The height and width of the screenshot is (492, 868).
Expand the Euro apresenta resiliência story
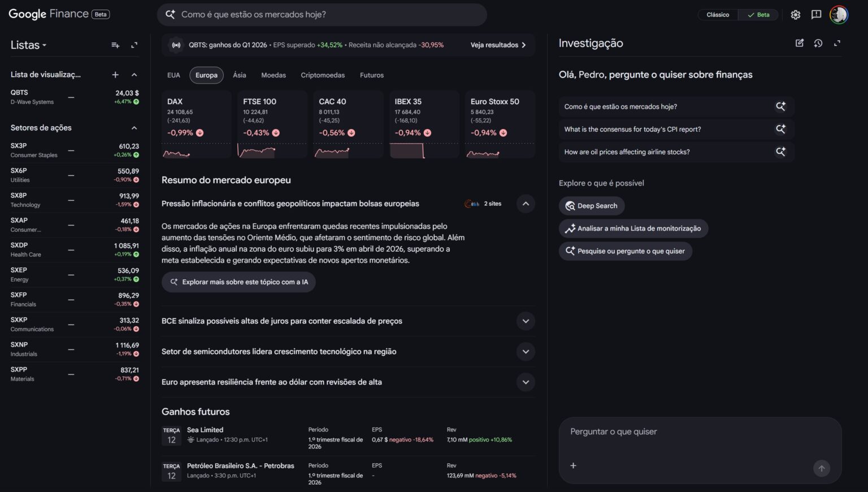pos(526,382)
